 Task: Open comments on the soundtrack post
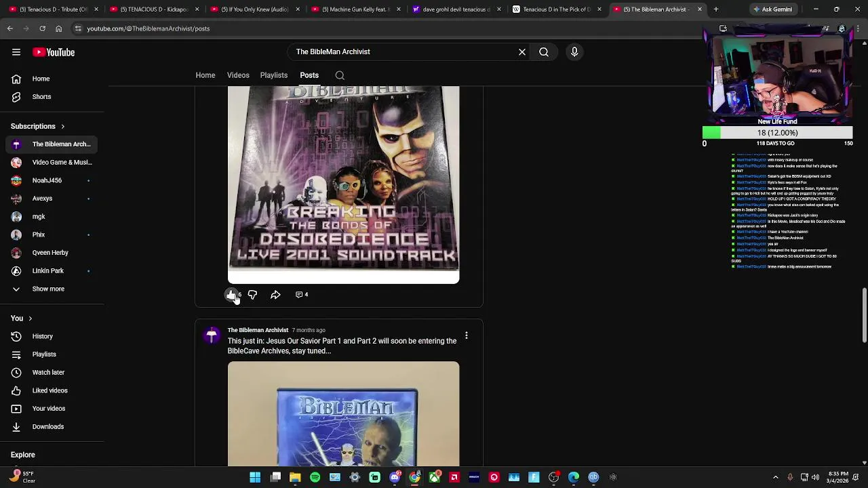302,295
